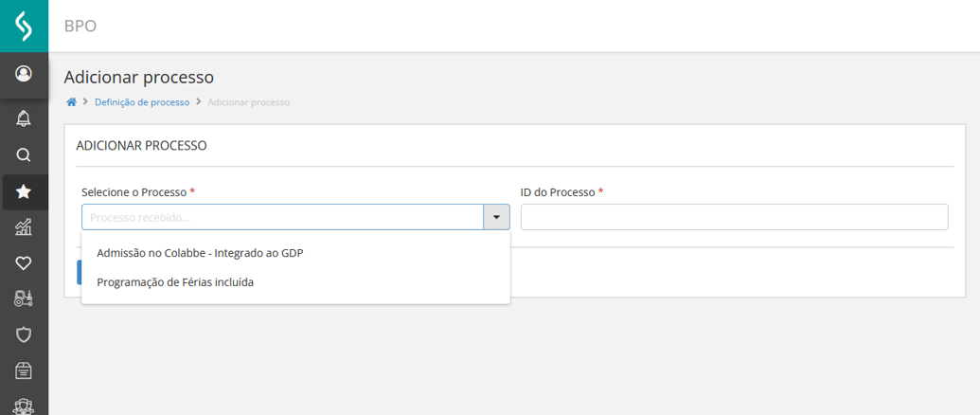Click the BPO header title

click(80, 26)
